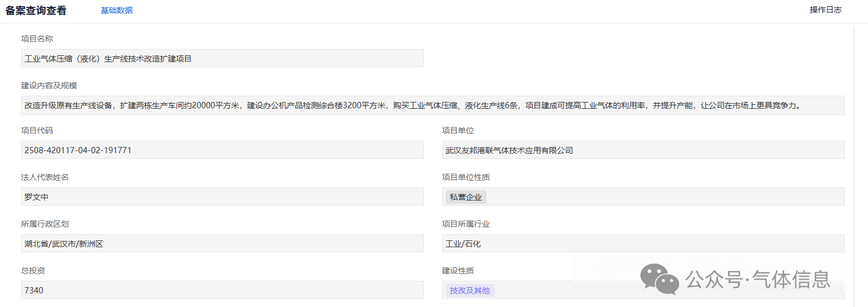868x307 pixels.
Task: Open the 工业/石化 industry selector
Action: click(643, 244)
